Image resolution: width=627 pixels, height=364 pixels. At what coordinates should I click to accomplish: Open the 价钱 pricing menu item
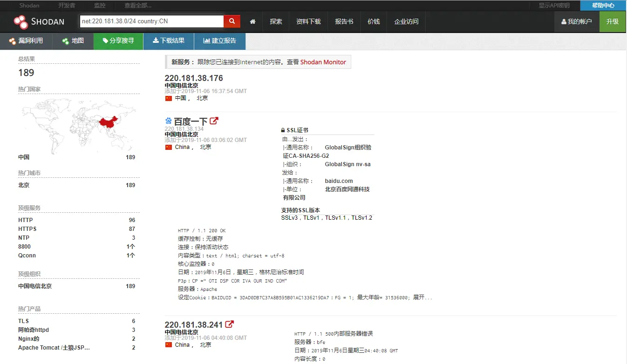pos(374,22)
